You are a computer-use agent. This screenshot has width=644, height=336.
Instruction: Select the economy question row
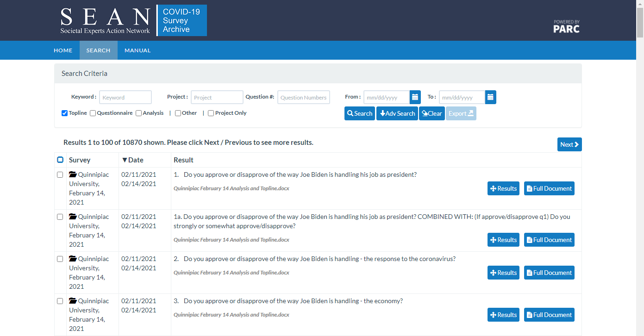[x=60, y=301]
